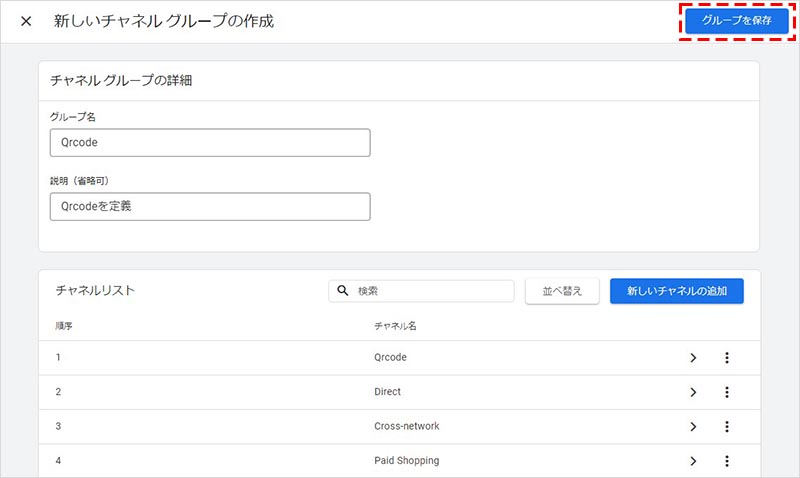800x478 pixels.
Task: Close the new channel group dialog
Action: (26, 21)
